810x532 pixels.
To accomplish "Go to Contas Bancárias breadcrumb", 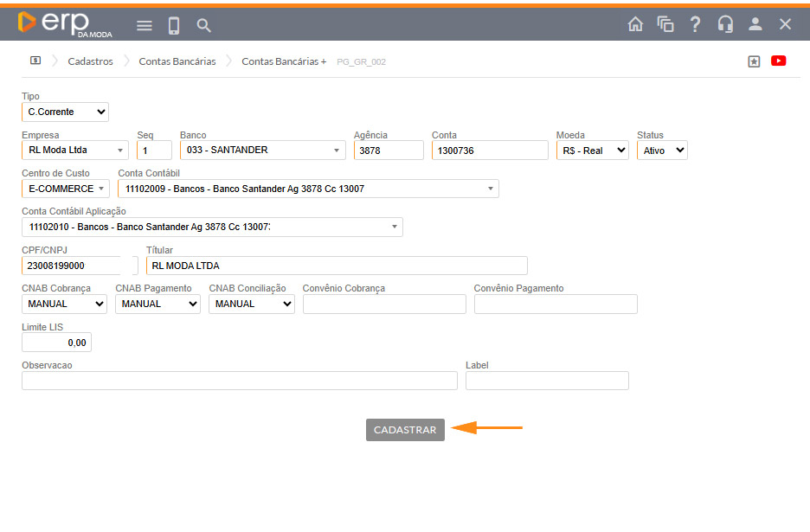I will [x=177, y=61].
